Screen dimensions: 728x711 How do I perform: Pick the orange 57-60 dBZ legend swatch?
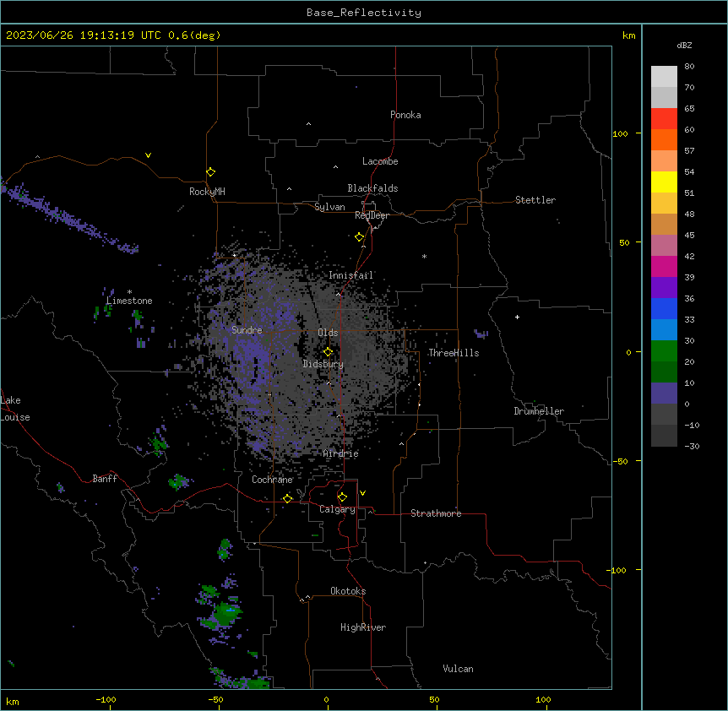664,139
